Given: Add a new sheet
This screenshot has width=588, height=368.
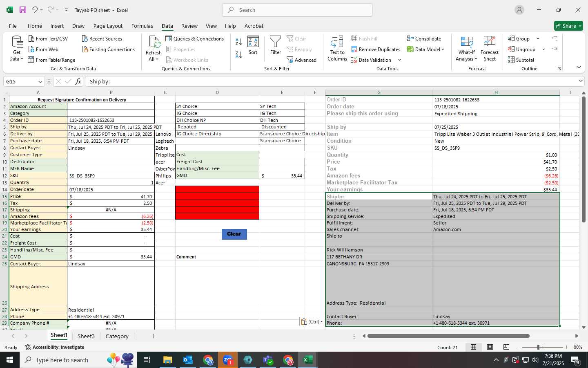Looking at the screenshot, I should (154, 336).
